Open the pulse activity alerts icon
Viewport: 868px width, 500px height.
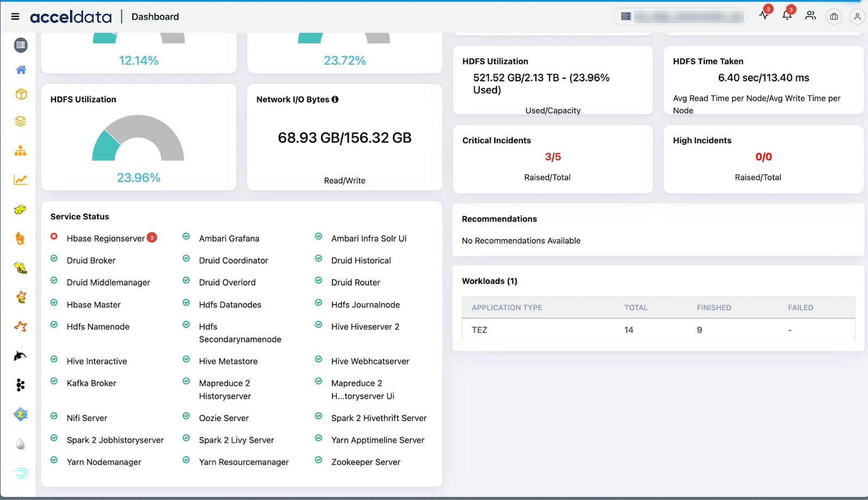(764, 15)
